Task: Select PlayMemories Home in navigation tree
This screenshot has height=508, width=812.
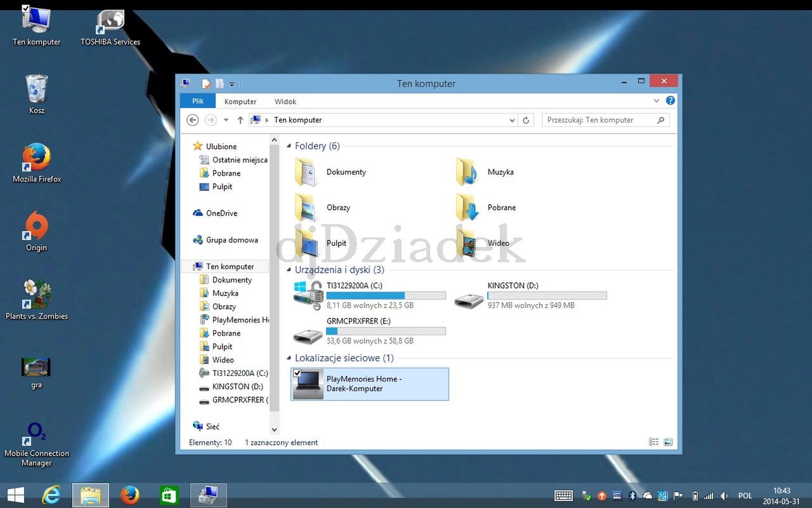Action: click(233, 320)
